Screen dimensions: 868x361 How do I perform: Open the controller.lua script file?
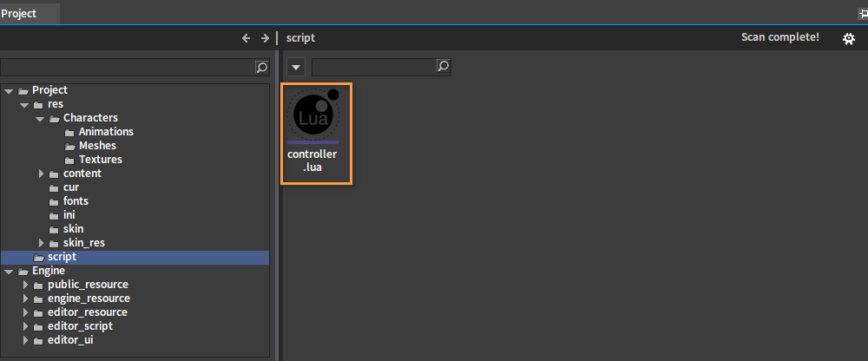click(x=312, y=132)
